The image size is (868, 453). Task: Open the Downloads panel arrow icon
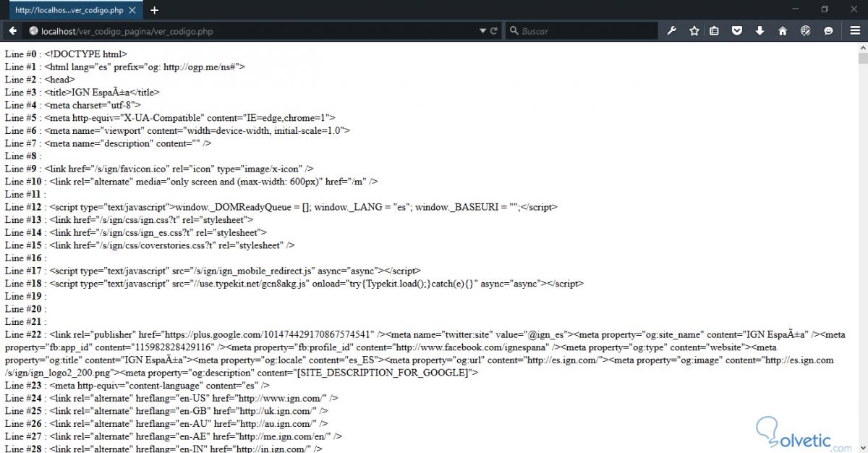[758, 31]
